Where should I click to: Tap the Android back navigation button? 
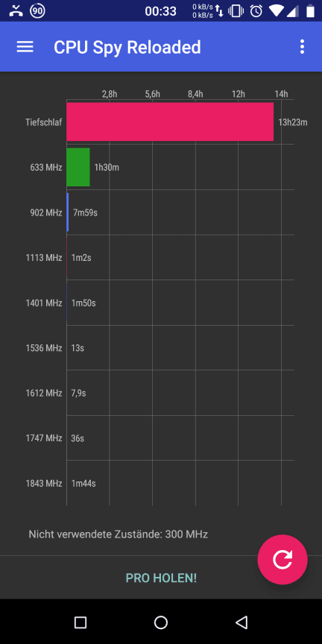[241, 622]
